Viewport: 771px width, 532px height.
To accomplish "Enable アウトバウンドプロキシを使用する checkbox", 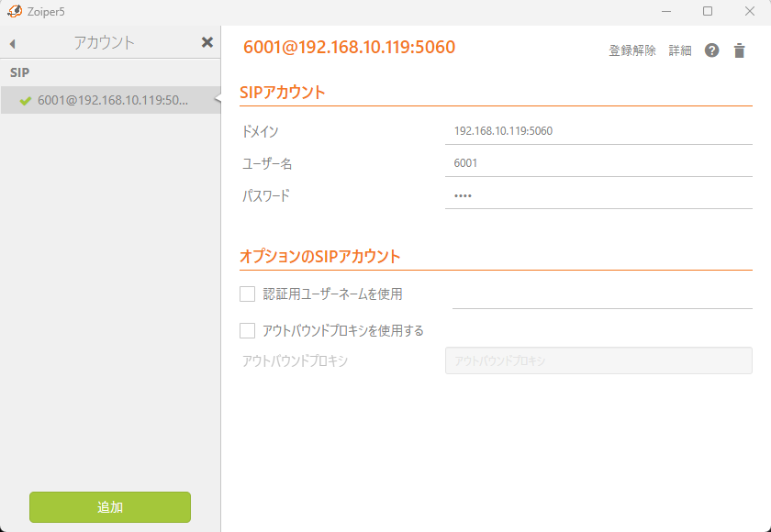I will pos(247,330).
